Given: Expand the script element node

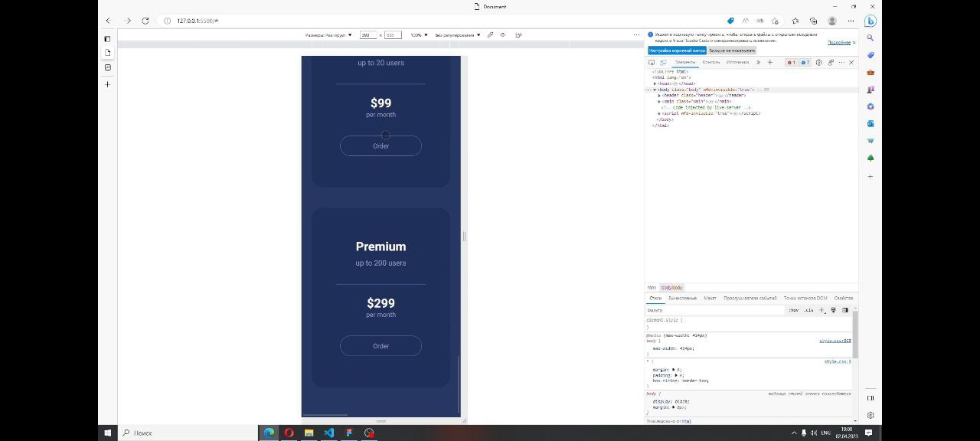Looking at the screenshot, I should (x=659, y=113).
